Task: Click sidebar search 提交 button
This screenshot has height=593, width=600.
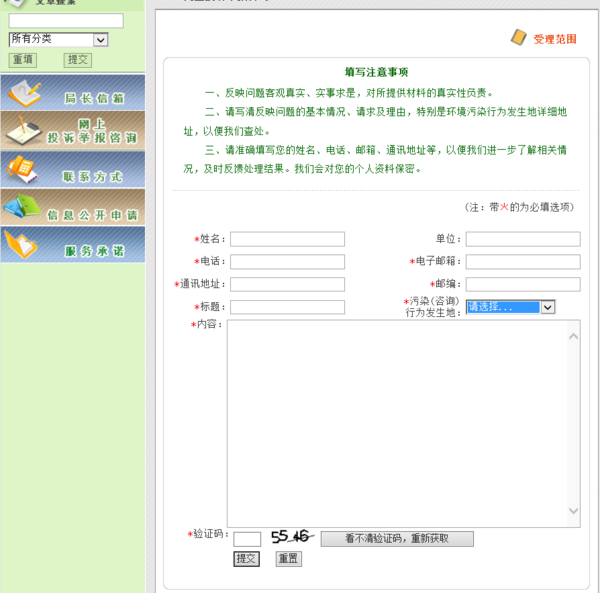Action: coord(78,60)
